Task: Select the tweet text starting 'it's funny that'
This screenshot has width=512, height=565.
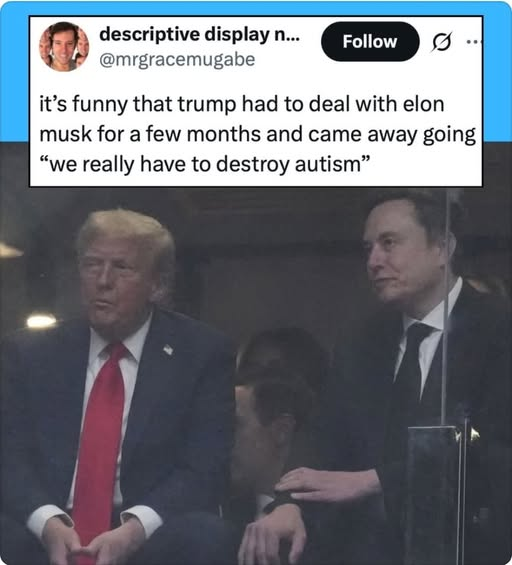Action: click(257, 134)
